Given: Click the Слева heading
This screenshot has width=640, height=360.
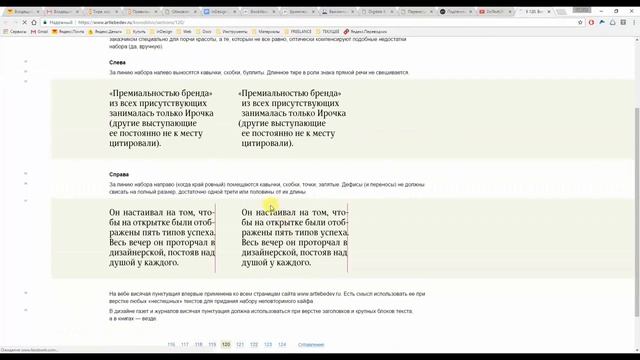Looking at the screenshot, I should click(x=118, y=62).
